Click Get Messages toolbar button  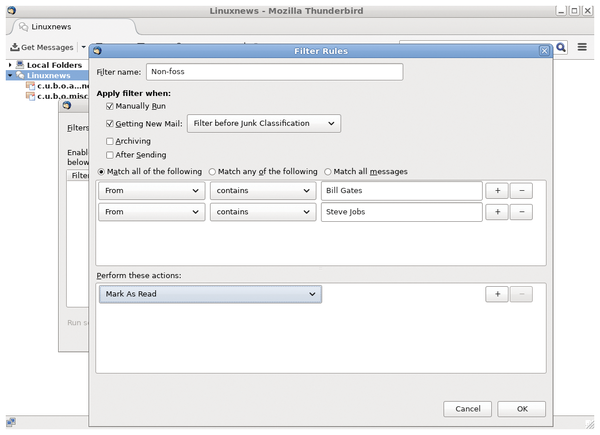(42, 48)
